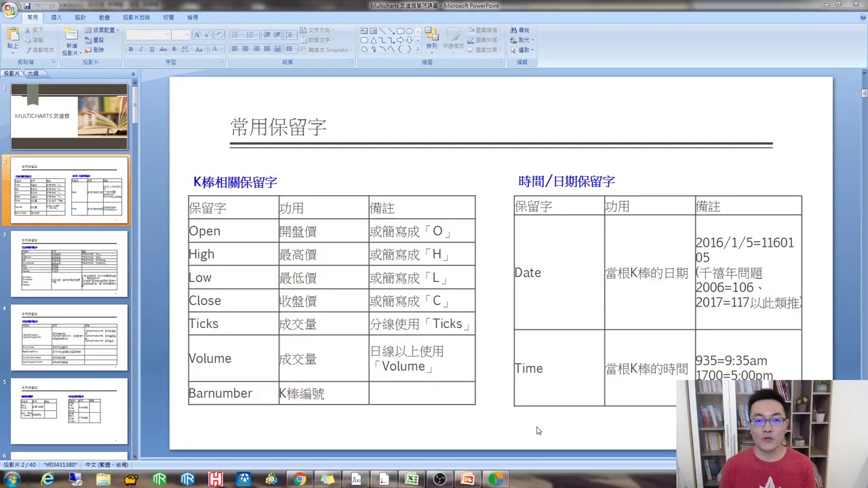This screenshot has height=488, width=868.
Task: Add a new slide (新增投影片)
Action: (71, 41)
